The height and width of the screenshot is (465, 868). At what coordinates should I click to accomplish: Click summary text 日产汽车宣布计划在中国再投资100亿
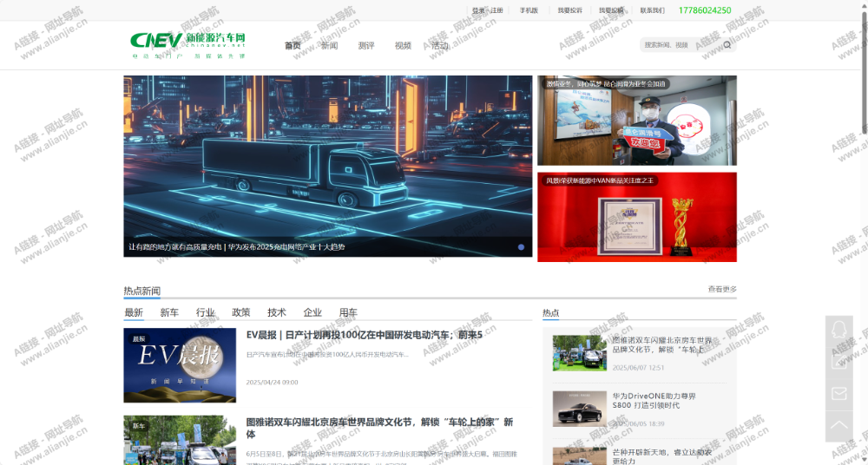(327, 354)
